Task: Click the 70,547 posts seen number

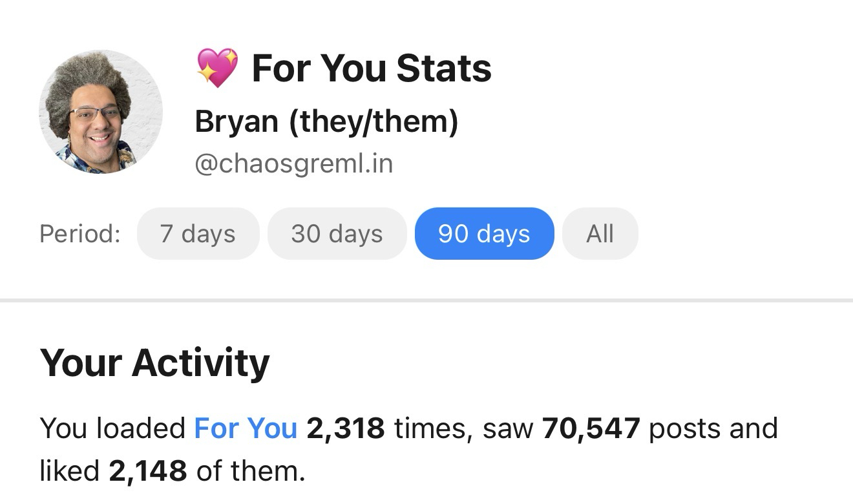Action: click(x=591, y=428)
